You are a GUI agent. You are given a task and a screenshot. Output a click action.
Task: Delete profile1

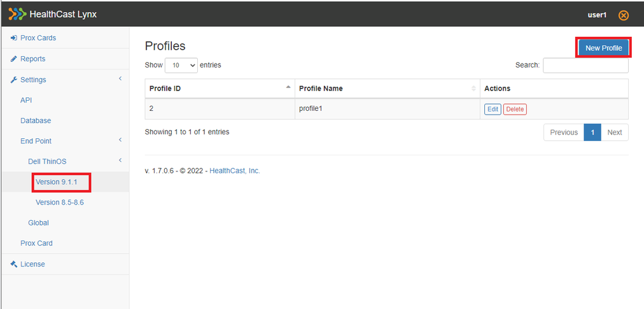pyautogui.click(x=515, y=110)
